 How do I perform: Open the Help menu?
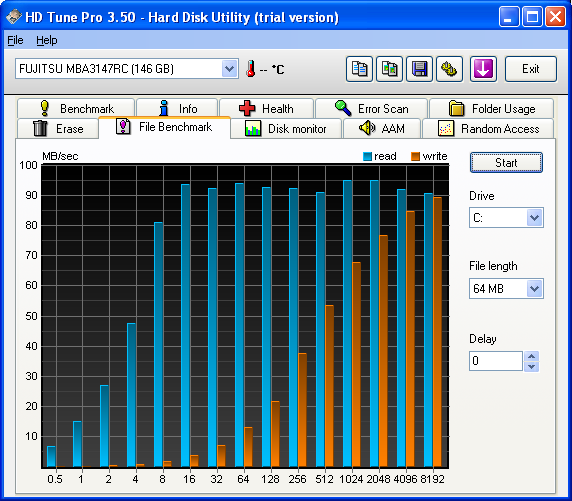click(x=47, y=40)
